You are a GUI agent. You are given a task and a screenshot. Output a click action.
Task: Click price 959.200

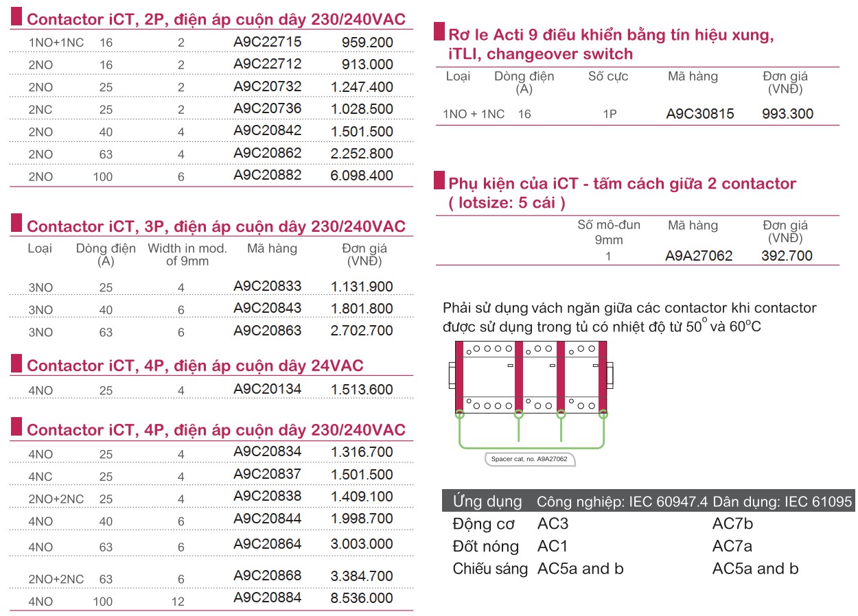(367, 43)
